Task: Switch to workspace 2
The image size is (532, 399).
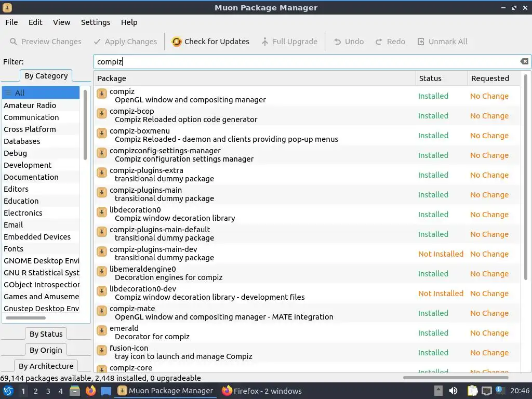Action: tap(36, 391)
